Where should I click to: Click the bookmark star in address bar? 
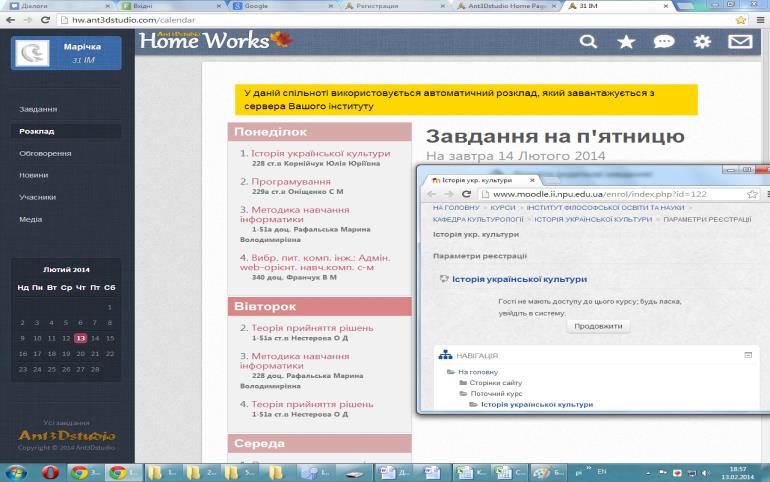[741, 19]
